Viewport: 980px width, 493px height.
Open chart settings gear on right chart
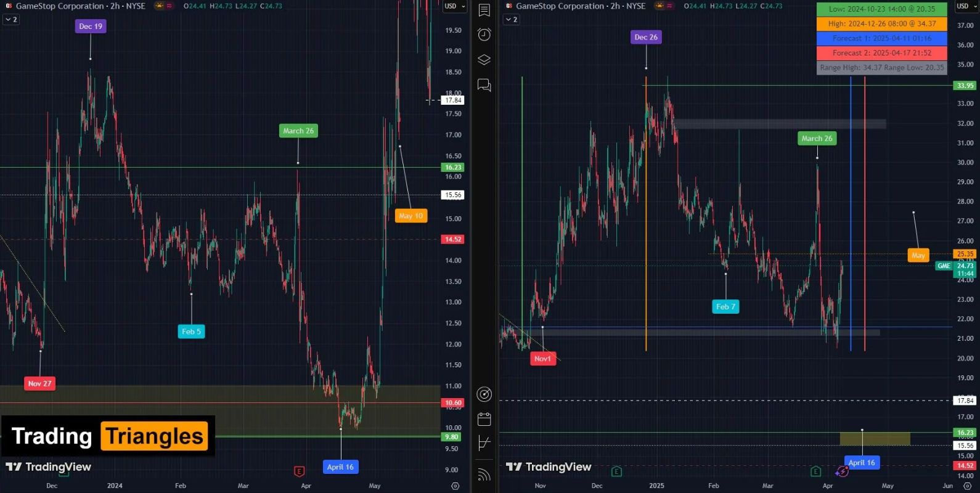coord(967,486)
